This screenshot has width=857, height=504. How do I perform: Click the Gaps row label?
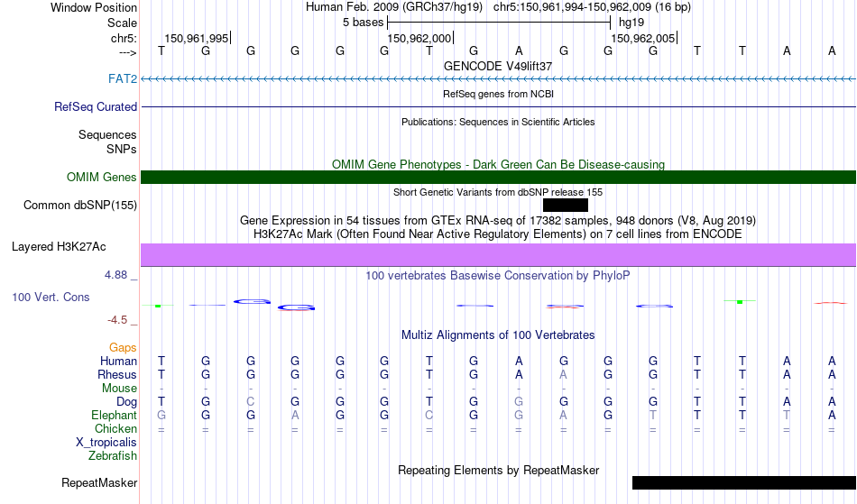coord(123,348)
